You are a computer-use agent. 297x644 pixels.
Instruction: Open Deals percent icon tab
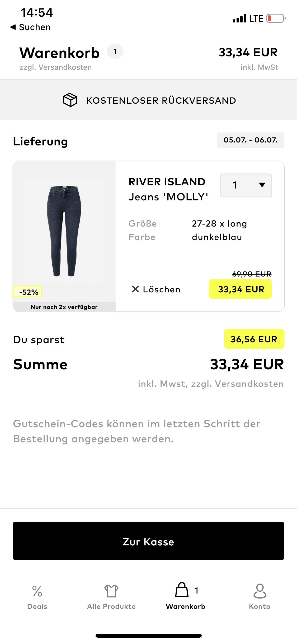tap(37, 591)
